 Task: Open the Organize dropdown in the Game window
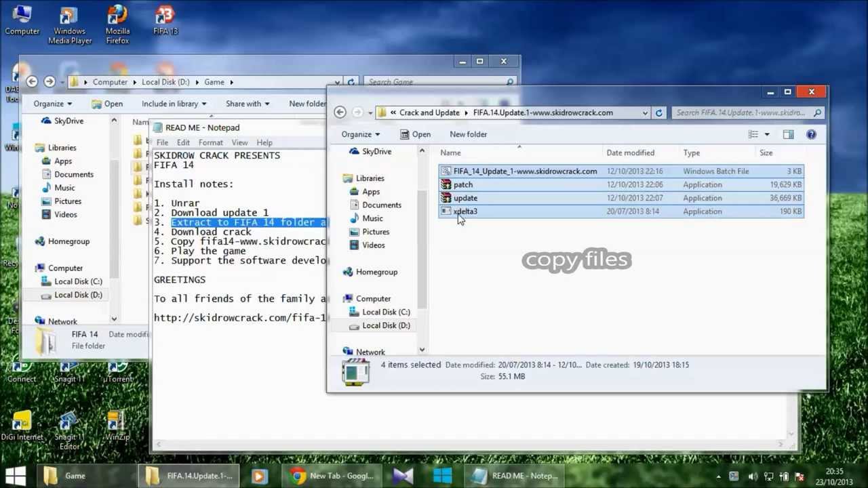point(53,104)
